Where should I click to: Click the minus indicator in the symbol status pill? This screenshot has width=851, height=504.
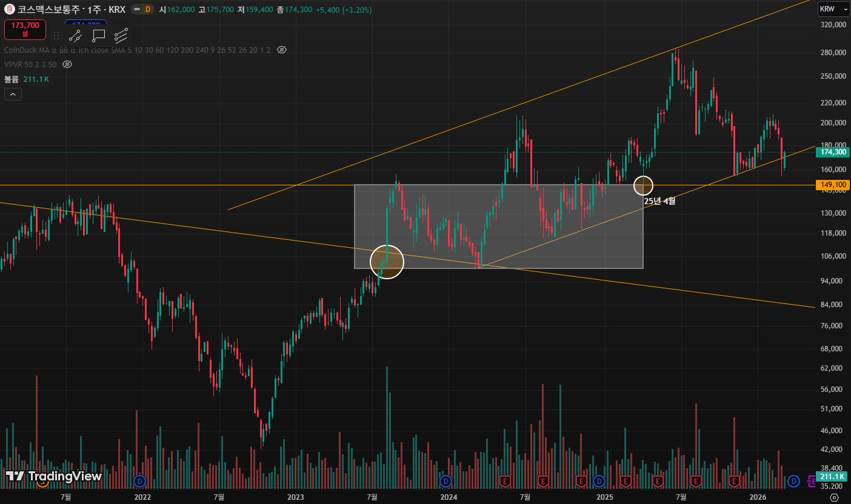[136, 10]
